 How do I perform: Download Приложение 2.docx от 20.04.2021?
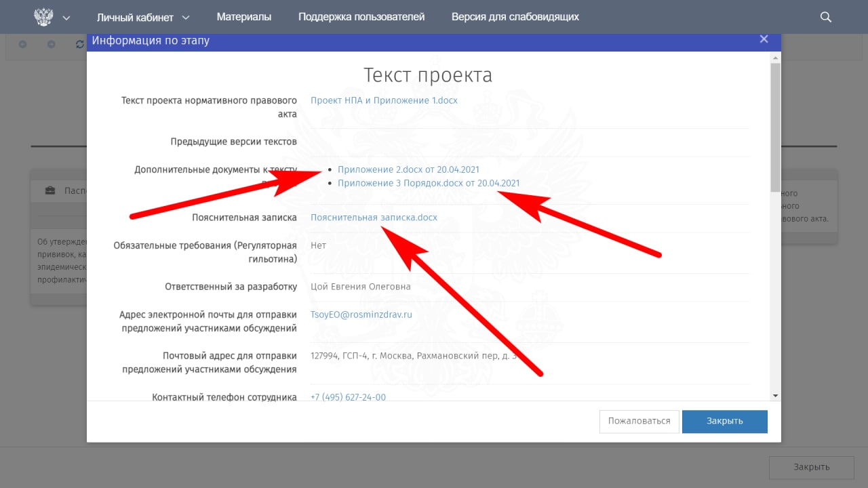click(x=408, y=169)
